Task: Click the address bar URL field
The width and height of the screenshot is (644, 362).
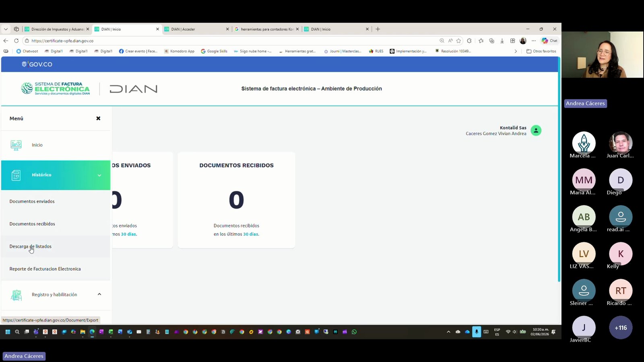Action: point(229,41)
